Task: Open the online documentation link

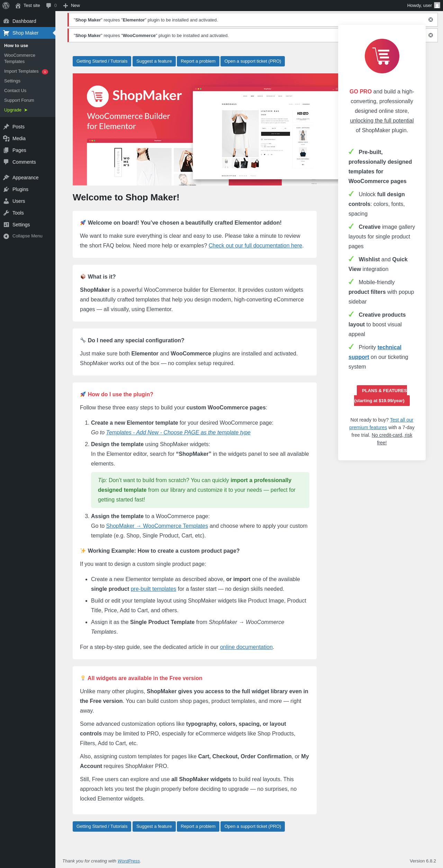Action: [246, 647]
